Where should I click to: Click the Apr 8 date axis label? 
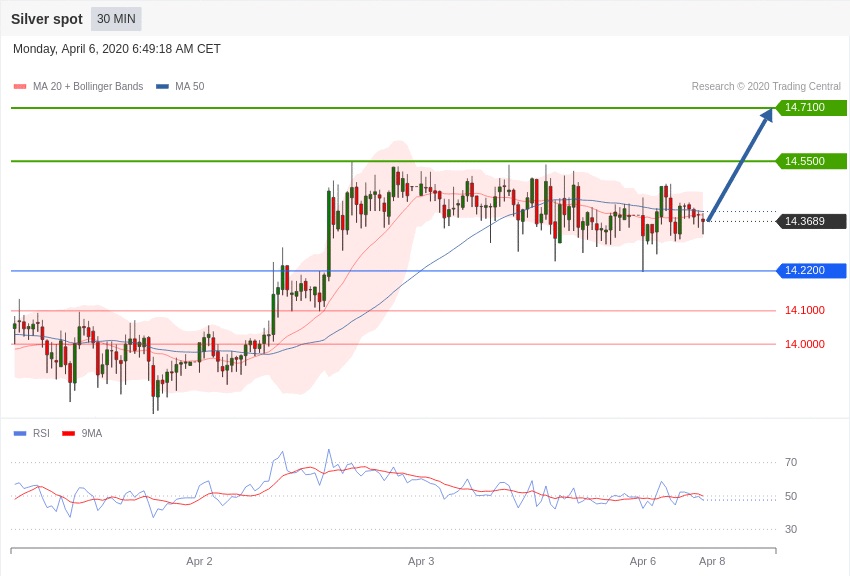click(x=712, y=561)
